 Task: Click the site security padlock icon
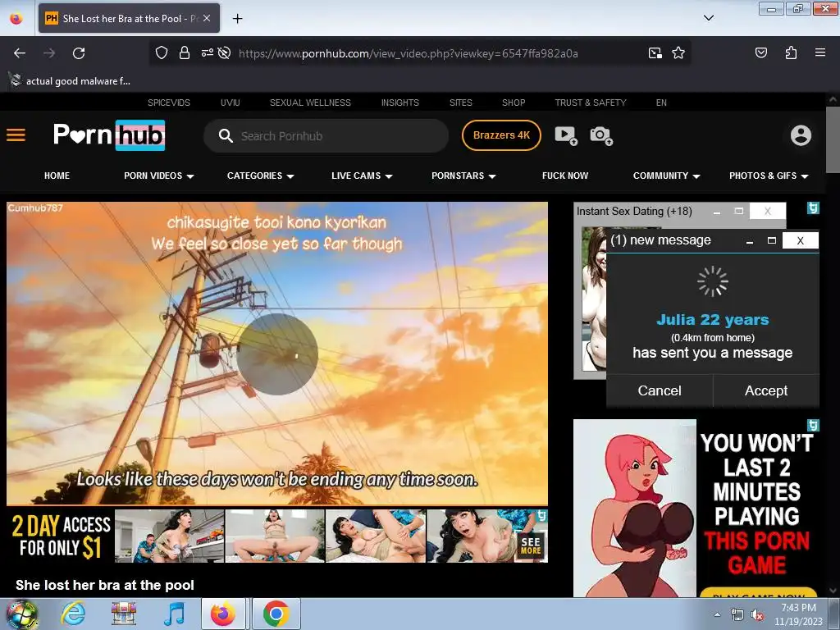[x=185, y=52]
